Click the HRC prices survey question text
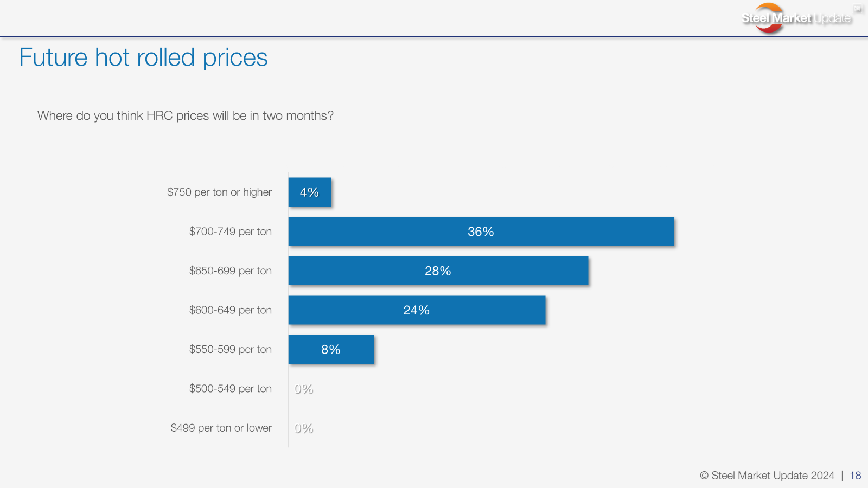The width and height of the screenshot is (868, 488). [x=185, y=116]
